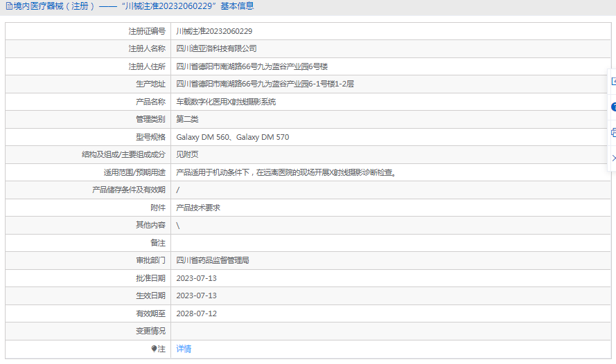This screenshot has height=364, width=616.
Task: Select the 生效日期 value 2023-07-13
Action: 196,295
